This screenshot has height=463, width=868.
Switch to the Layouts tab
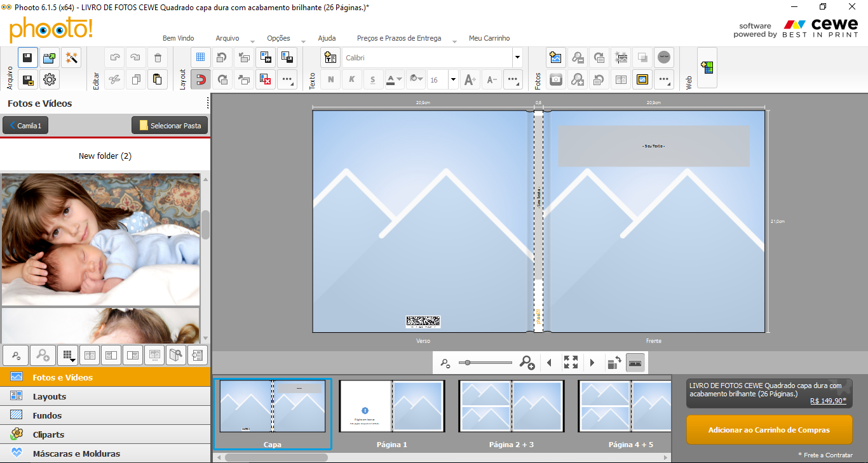[50, 396]
